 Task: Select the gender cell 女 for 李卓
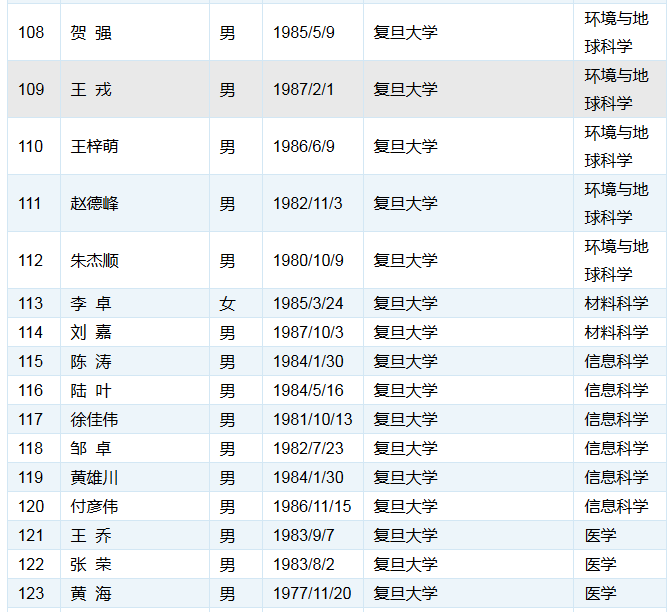[x=228, y=304]
